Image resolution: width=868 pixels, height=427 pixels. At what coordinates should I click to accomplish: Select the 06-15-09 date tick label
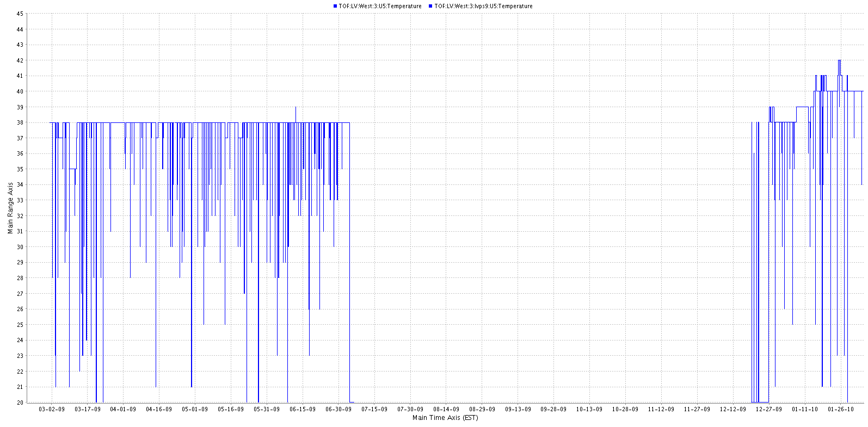tap(303, 409)
